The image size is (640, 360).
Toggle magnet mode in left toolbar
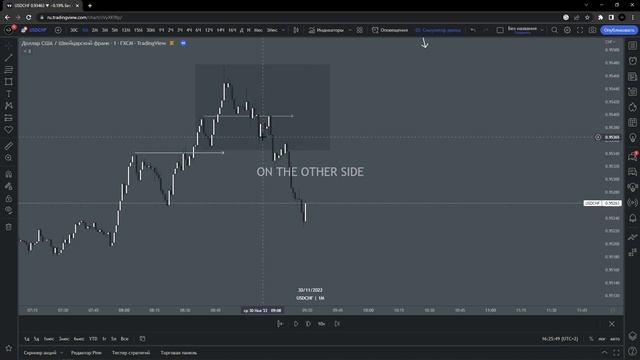point(9,174)
